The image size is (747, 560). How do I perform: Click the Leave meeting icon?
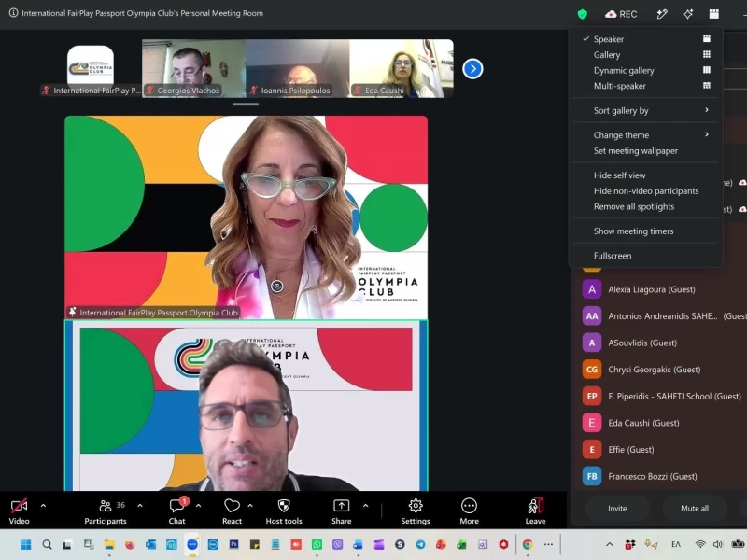535,511
